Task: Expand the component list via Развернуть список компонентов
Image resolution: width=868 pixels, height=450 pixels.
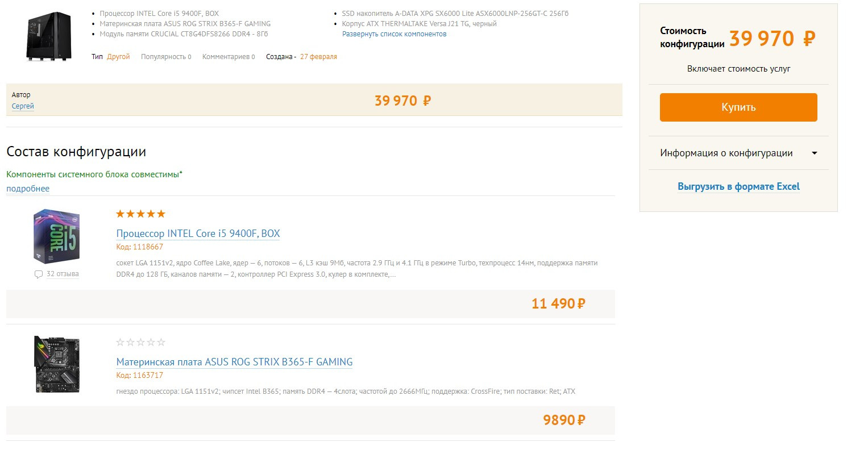Action: click(394, 34)
